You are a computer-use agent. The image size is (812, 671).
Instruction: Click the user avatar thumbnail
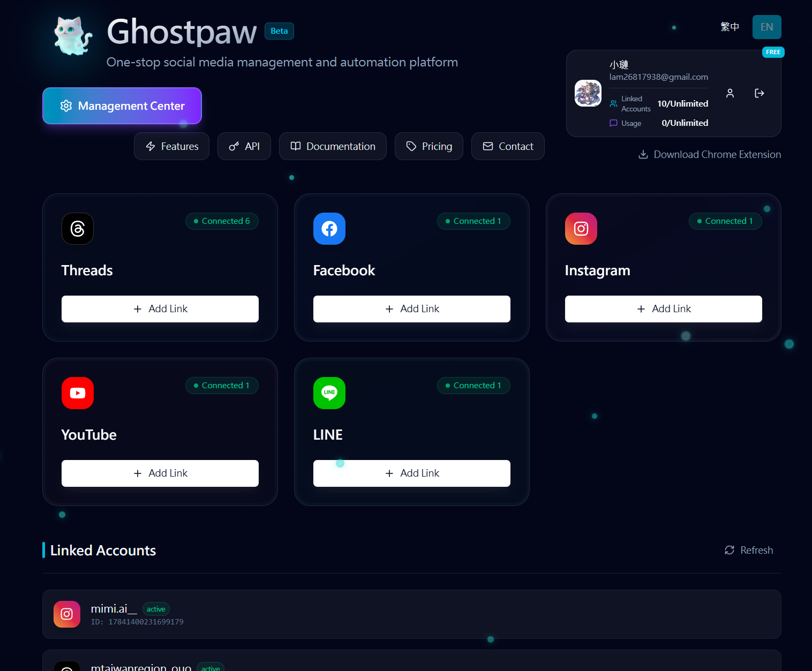click(588, 93)
